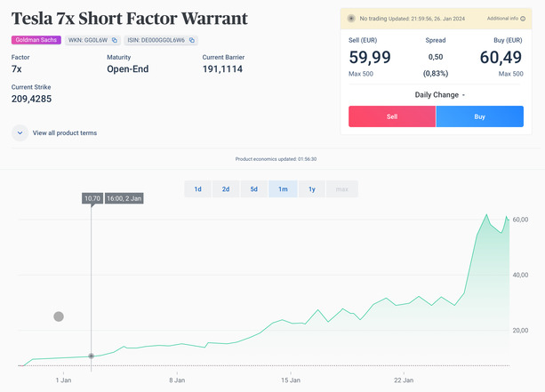The image size is (545, 392).
Task: Click the no-trading status icon
Action: (350, 18)
